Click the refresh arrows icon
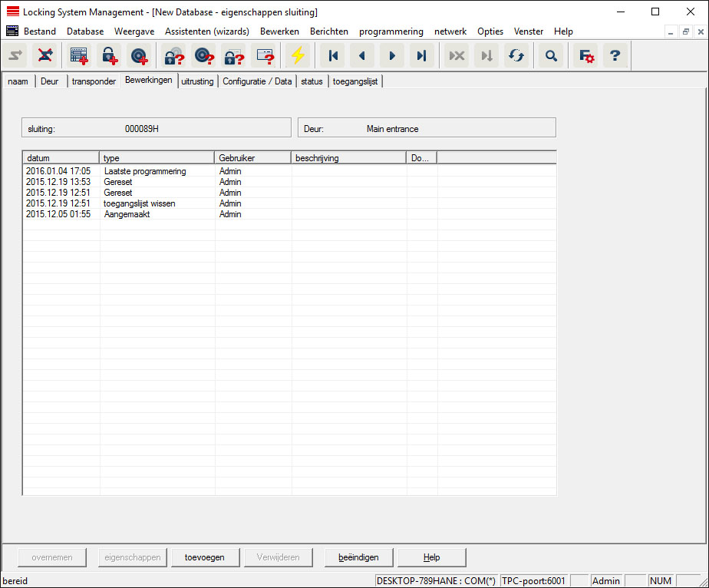 [x=515, y=56]
